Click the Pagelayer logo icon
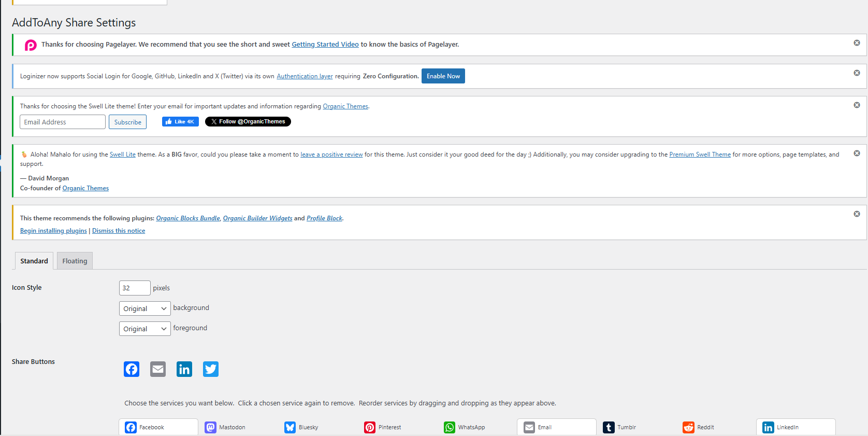 [x=31, y=45]
